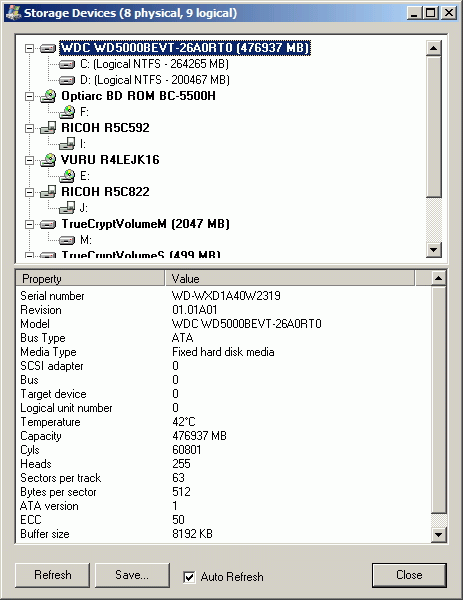
Task: Click the ATA version property row
Action: click(223, 506)
